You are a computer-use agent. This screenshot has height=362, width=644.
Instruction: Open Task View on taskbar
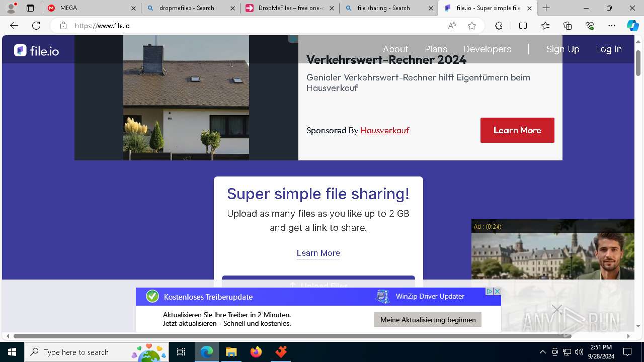(x=181, y=352)
